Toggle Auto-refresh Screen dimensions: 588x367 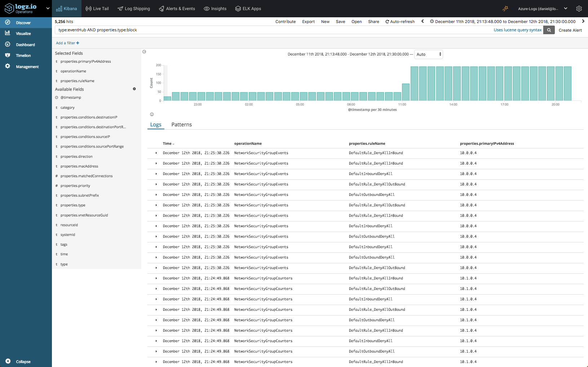click(400, 22)
